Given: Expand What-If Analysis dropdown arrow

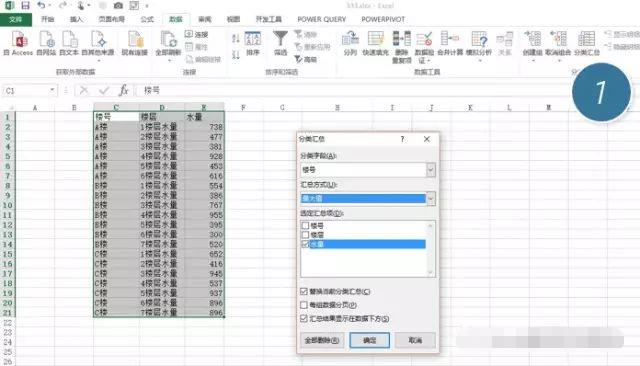Looking at the screenshot, I should coord(480,61).
